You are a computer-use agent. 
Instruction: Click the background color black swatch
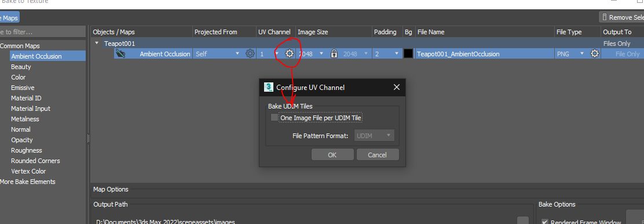click(x=408, y=53)
